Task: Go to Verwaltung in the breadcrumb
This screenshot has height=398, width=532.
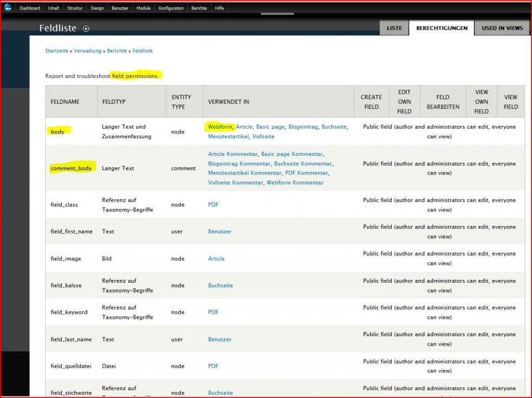Action: [x=88, y=51]
